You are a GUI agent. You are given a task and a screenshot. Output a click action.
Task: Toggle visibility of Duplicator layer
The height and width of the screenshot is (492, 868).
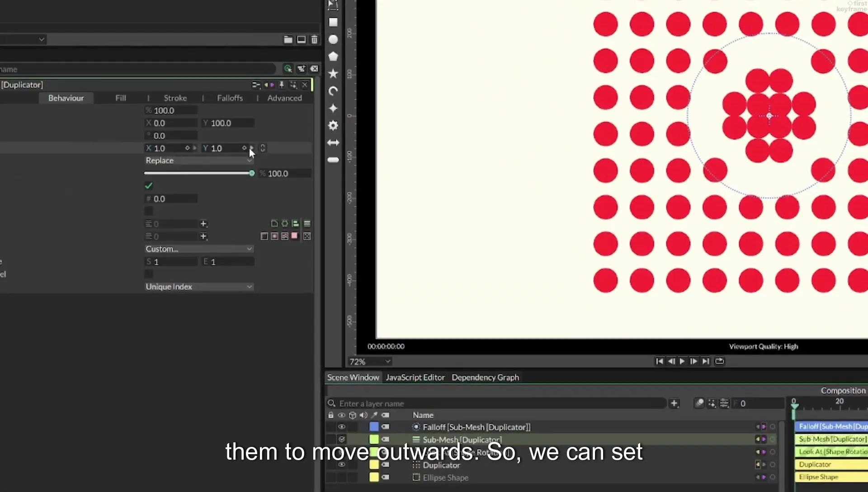(342, 464)
